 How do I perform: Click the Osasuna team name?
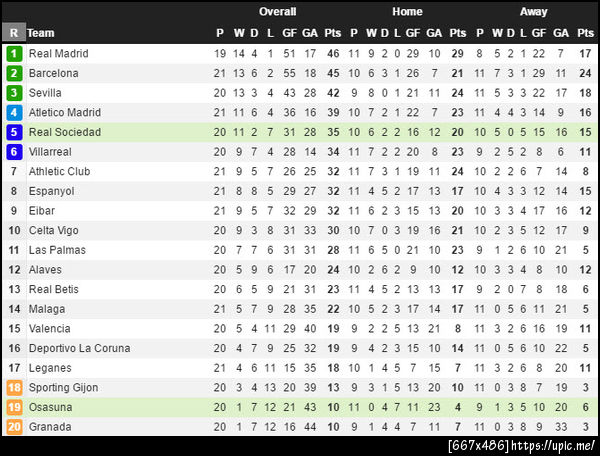[51, 408]
